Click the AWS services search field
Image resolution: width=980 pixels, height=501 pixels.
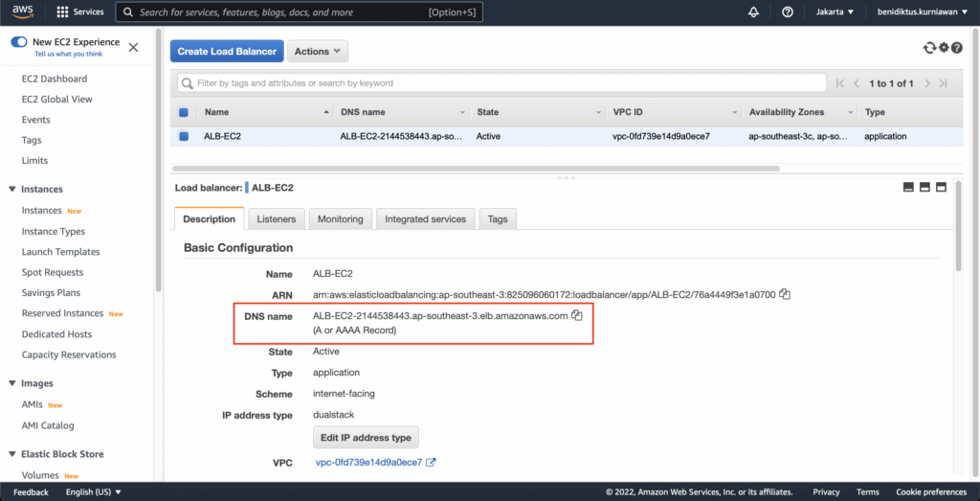point(300,12)
